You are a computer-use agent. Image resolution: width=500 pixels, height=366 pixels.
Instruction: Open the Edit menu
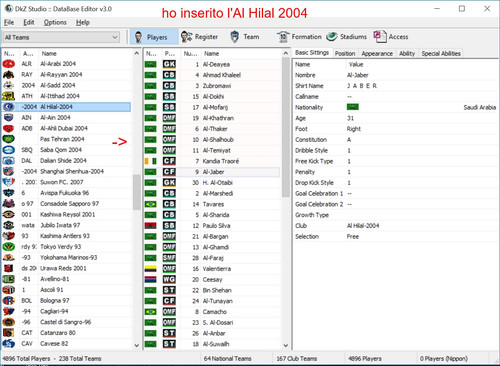tap(29, 22)
